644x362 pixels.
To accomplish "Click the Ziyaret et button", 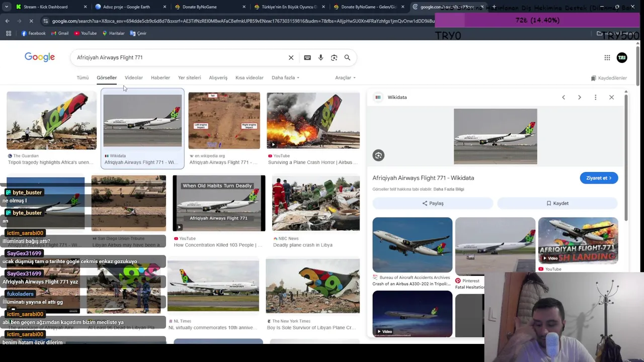I will pyautogui.click(x=599, y=178).
